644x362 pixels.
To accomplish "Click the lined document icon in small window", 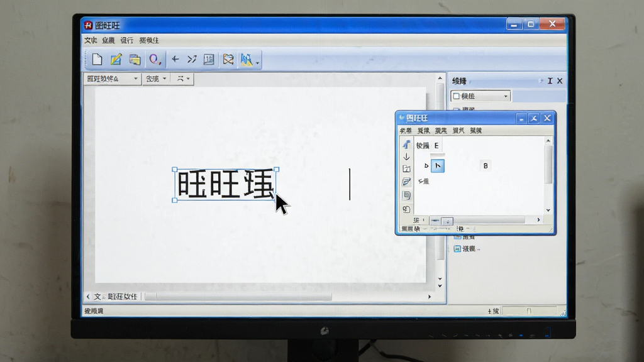I will 406,195.
